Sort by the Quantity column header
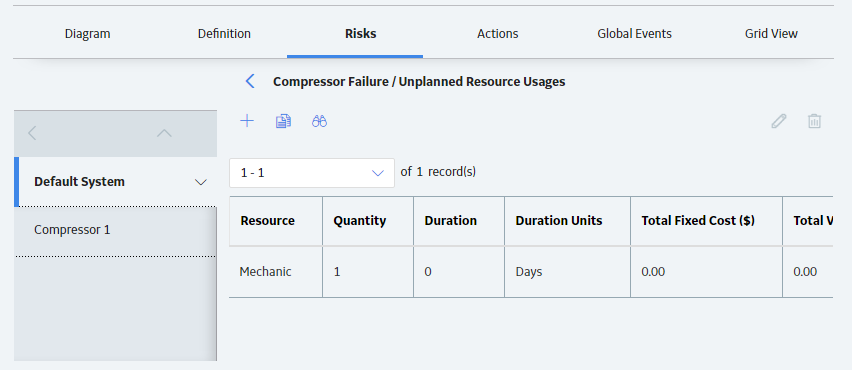This screenshot has width=852, height=370. pyautogui.click(x=368, y=221)
